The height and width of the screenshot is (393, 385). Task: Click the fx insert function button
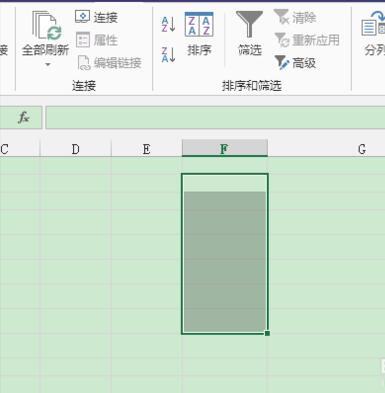23,117
